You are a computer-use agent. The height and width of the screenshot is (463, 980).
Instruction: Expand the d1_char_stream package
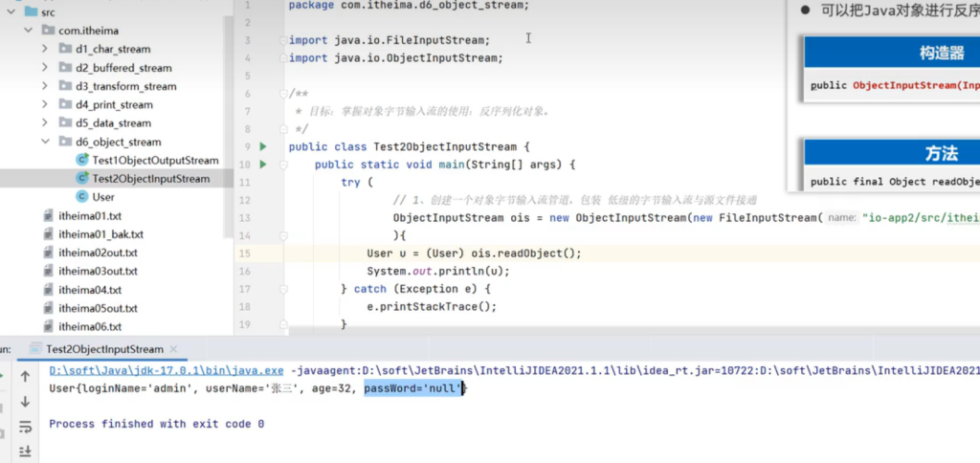coord(45,49)
